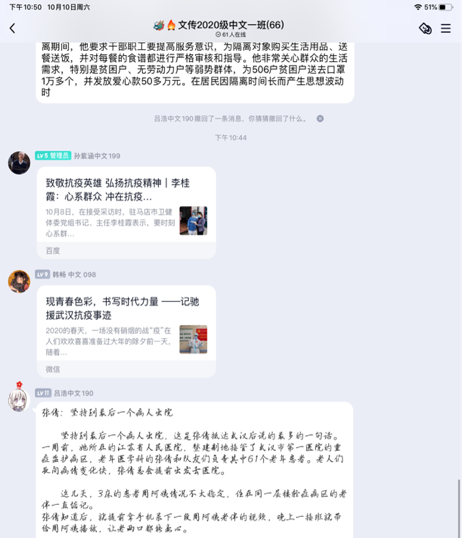Dismiss the recalled message notice
This screenshot has width=463, height=538.
(320, 119)
